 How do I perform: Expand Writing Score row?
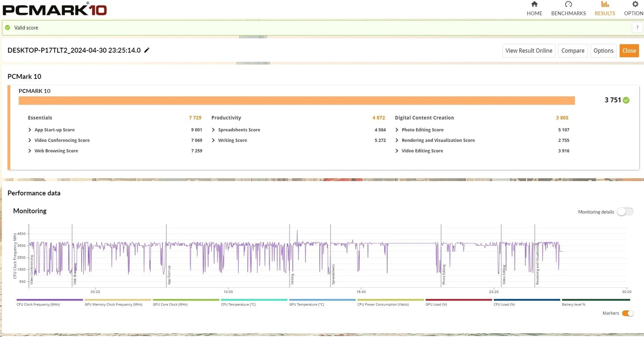coord(213,140)
